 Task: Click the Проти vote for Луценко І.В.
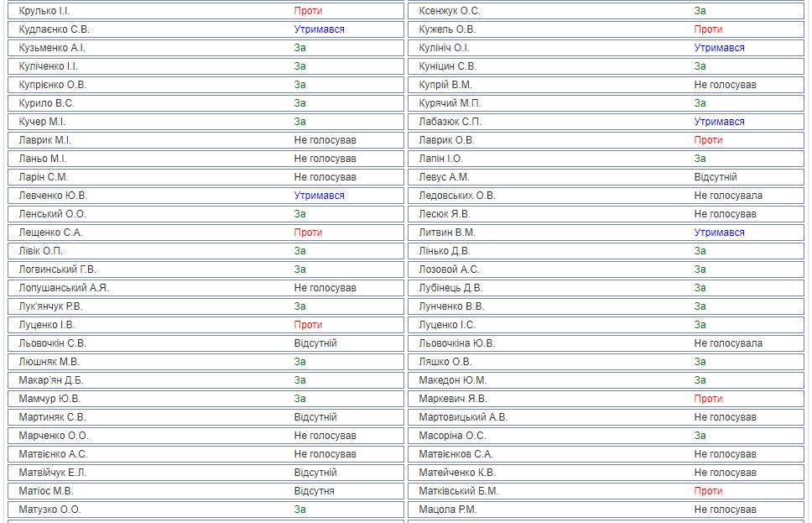point(308,325)
